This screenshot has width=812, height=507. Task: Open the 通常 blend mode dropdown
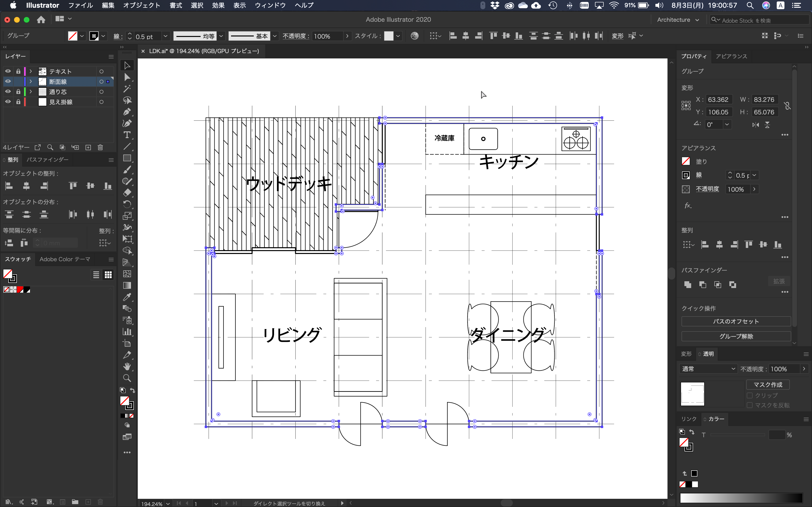[708, 368]
